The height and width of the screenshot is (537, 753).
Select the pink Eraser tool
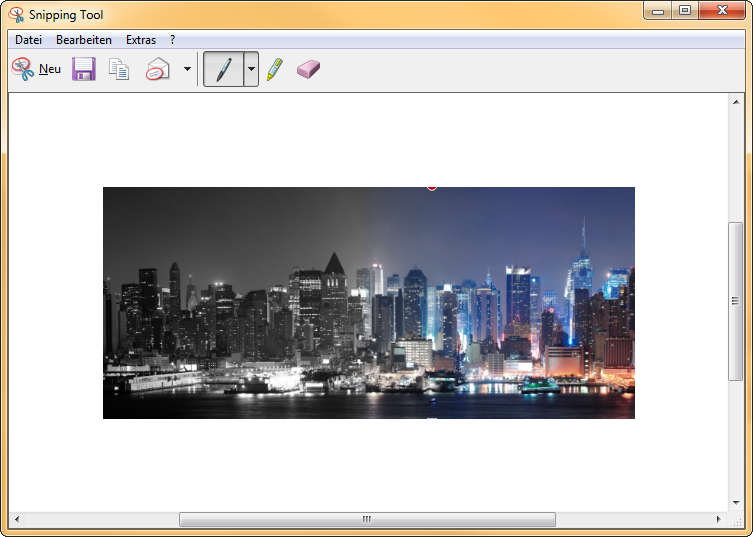tap(308, 69)
